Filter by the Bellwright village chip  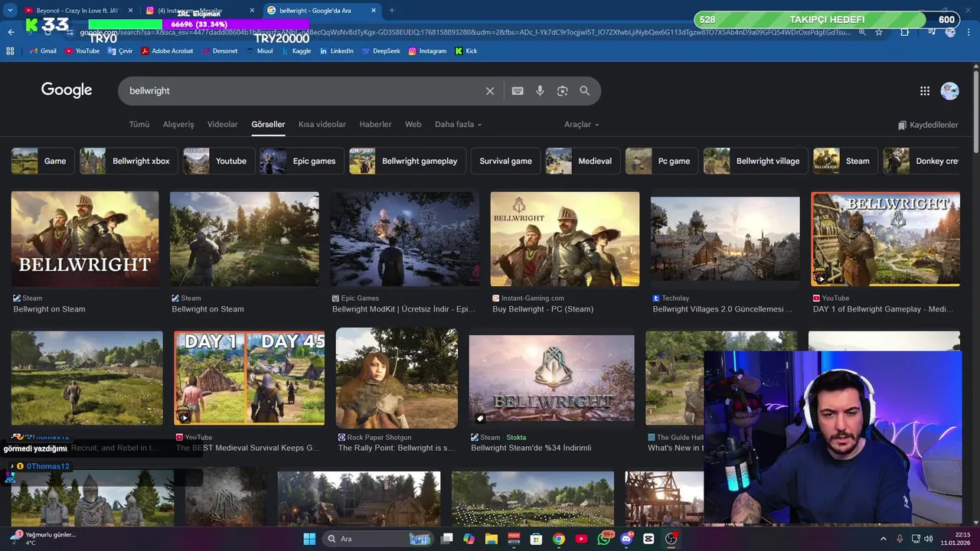click(756, 161)
